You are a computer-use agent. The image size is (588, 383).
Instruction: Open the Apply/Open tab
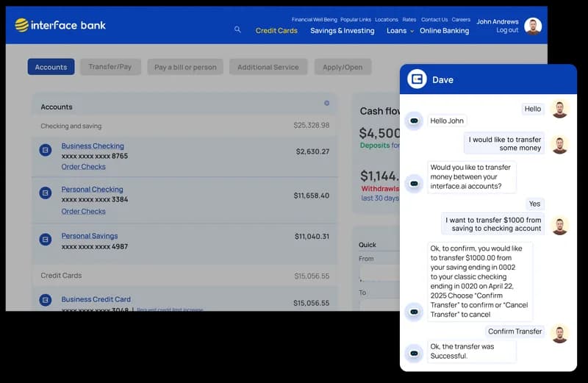343,67
